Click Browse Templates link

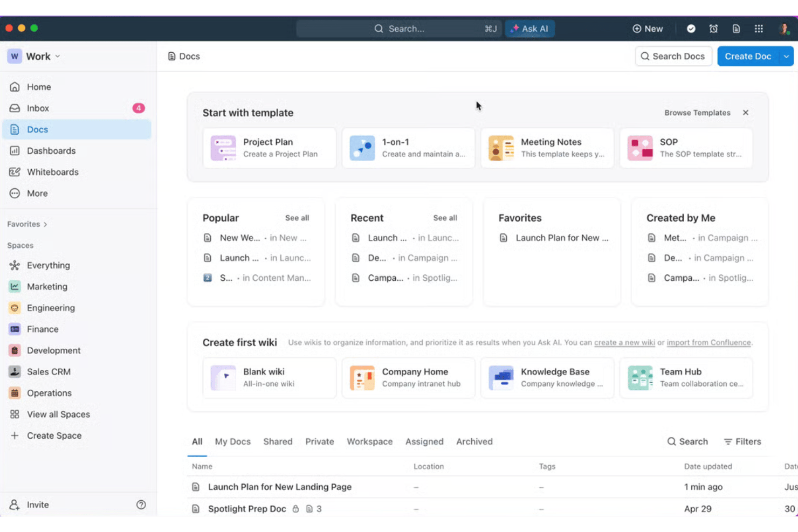tap(697, 113)
